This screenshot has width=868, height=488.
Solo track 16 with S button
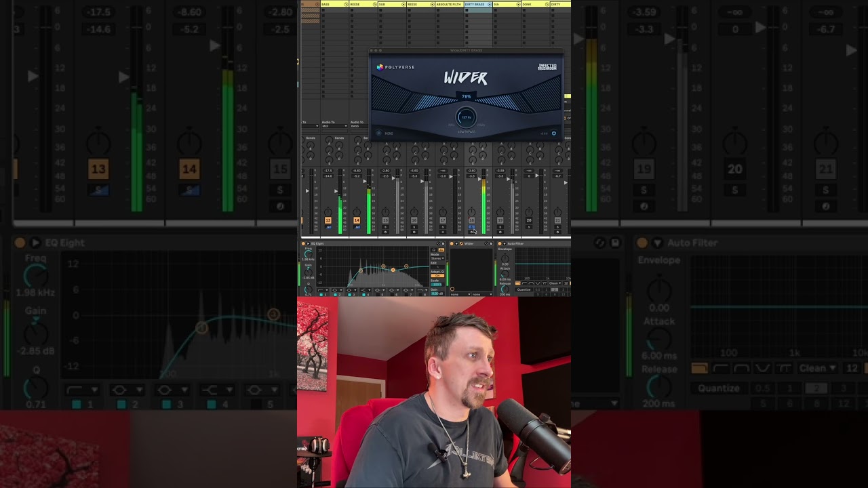pyautogui.click(x=414, y=227)
